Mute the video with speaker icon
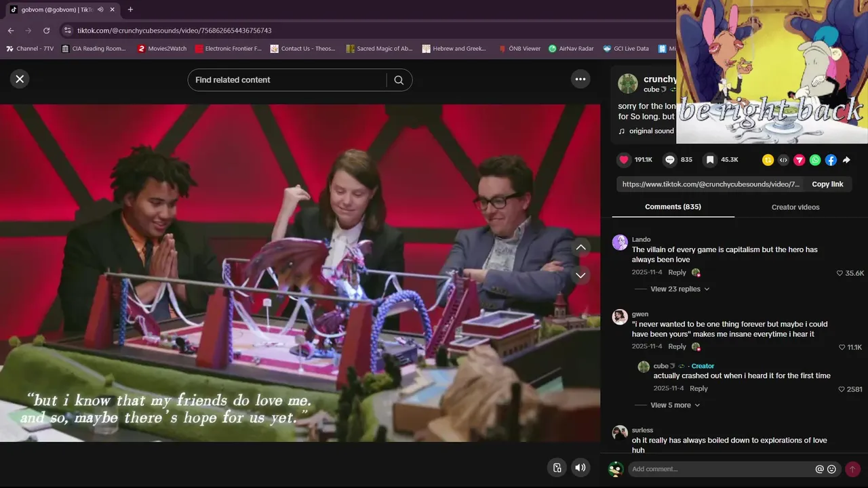868x488 pixels. click(580, 468)
